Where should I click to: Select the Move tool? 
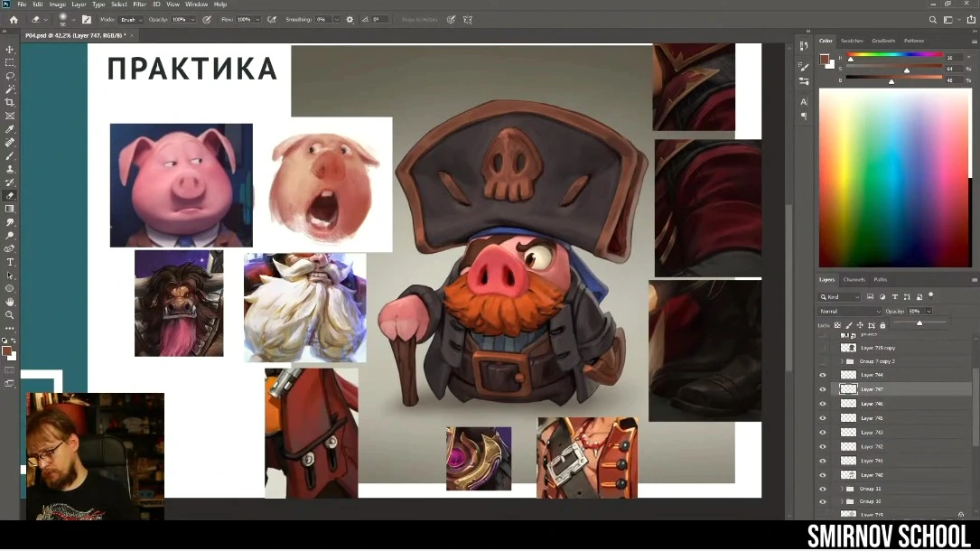click(10, 50)
